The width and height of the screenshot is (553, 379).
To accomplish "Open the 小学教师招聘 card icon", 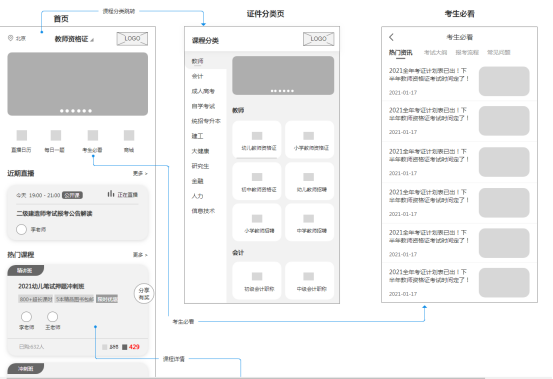I will (x=257, y=219).
